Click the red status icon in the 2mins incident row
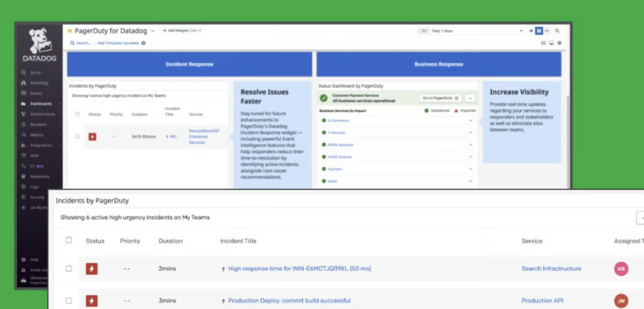The width and height of the screenshot is (644, 309). click(92, 269)
